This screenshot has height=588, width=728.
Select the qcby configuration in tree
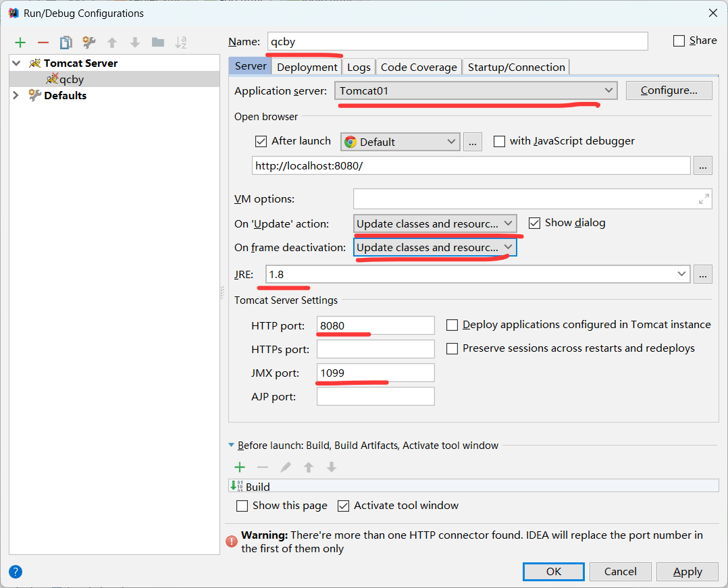coord(114,79)
